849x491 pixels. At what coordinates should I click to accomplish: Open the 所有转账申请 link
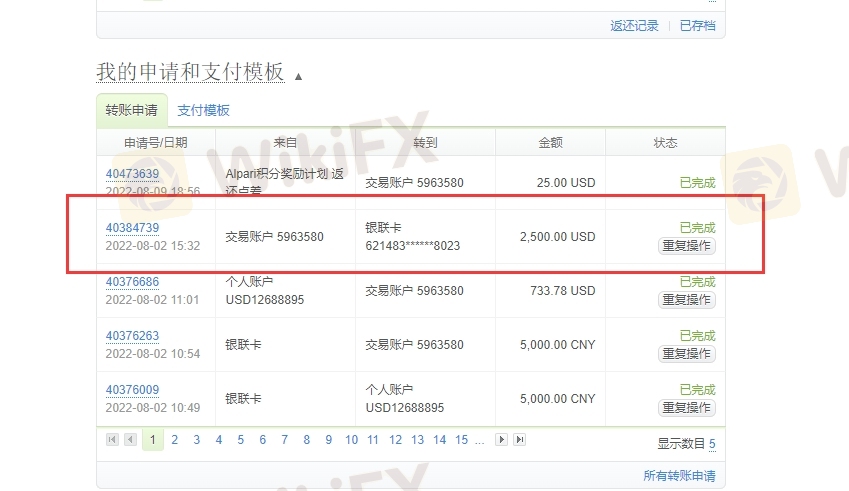(x=679, y=476)
